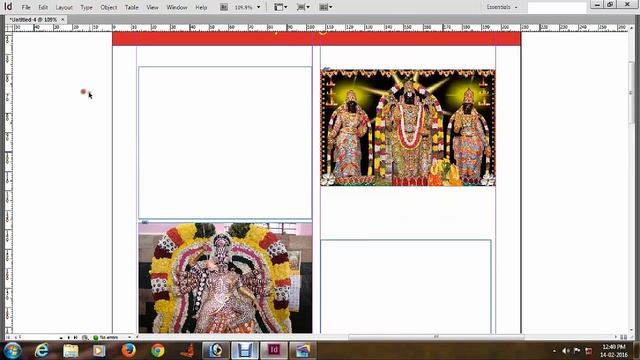This screenshot has height=360, width=640.
Task: Click the vertical scrollbar thumb
Action: pos(631,92)
